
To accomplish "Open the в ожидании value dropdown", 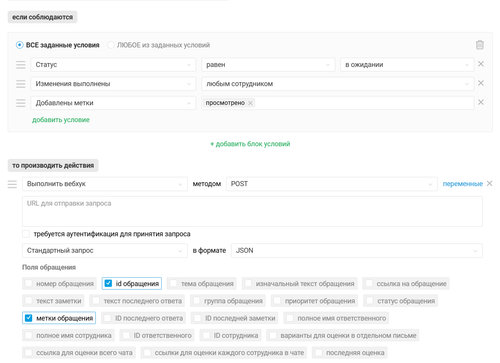I will point(407,65).
